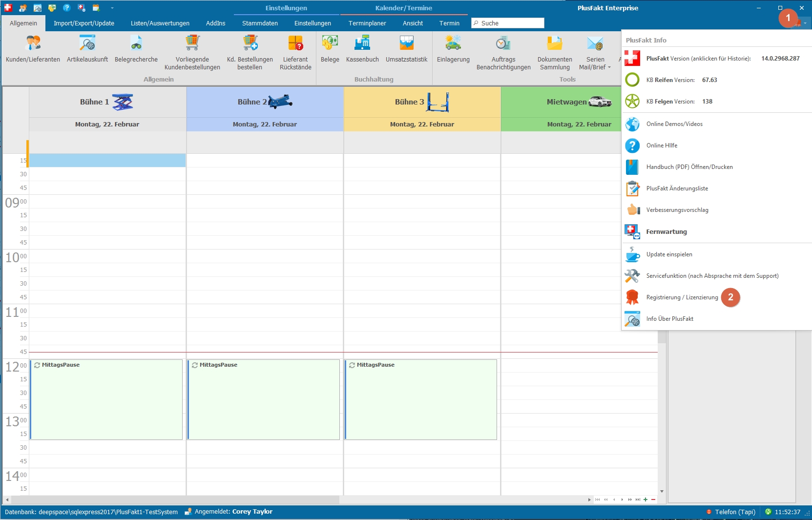Switch to the Terminplaner tab
Screen dimensions: 812x520
(367, 23)
